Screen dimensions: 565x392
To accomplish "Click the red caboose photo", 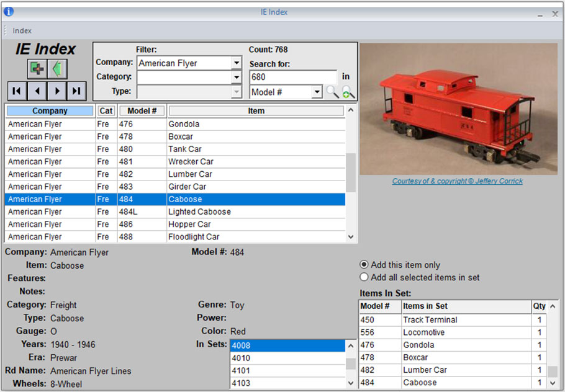I will point(458,109).
